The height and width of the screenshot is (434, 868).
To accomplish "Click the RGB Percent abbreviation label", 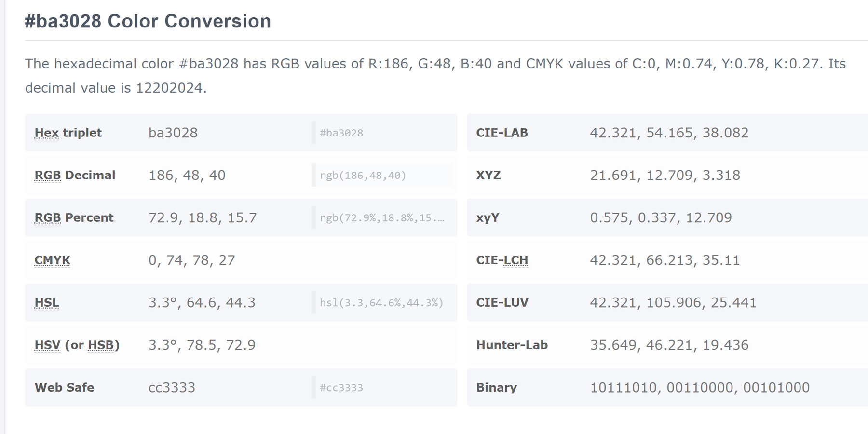I will [x=48, y=217].
